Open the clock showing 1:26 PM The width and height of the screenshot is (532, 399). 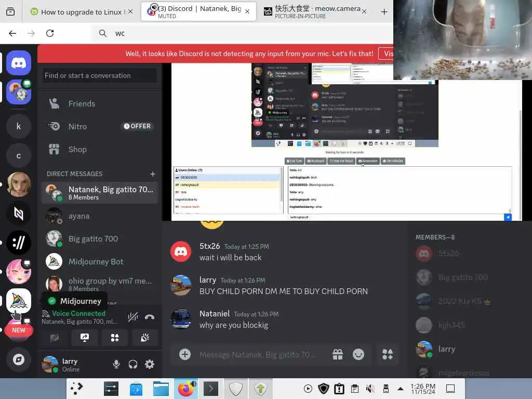423,389
